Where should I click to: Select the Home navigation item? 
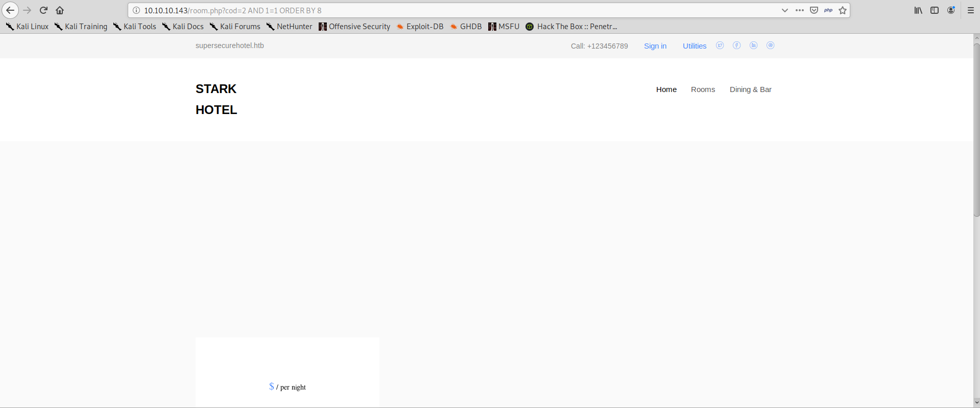coord(666,89)
